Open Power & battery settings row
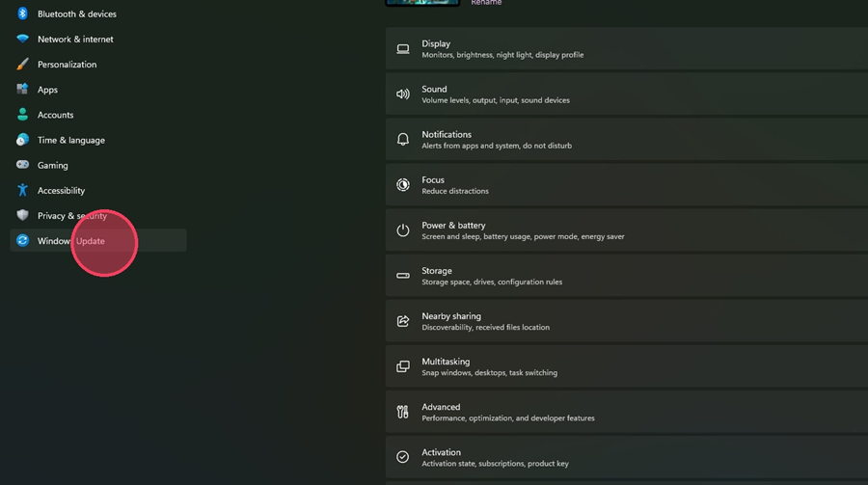 (x=627, y=230)
